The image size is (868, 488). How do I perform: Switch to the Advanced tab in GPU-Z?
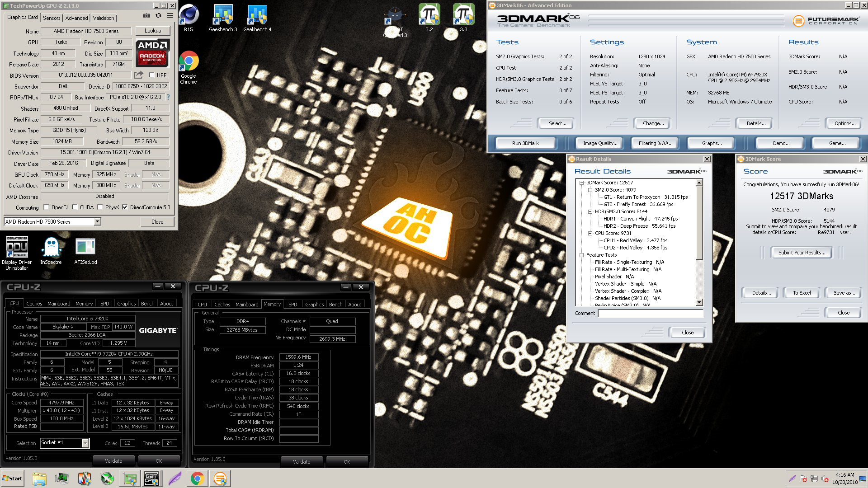coord(76,18)
